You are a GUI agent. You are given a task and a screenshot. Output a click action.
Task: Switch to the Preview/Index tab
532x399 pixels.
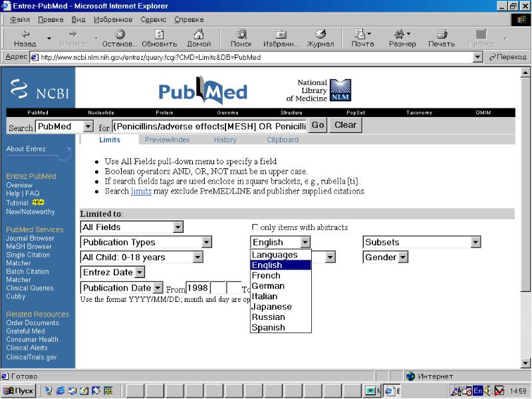point(168,140)
